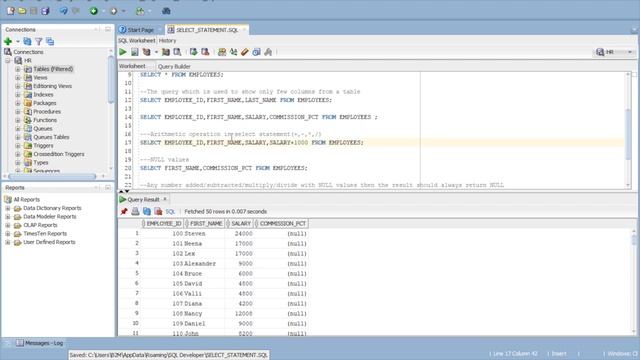Click the Connections panel horizontal scrollbar

coord(52,176)
